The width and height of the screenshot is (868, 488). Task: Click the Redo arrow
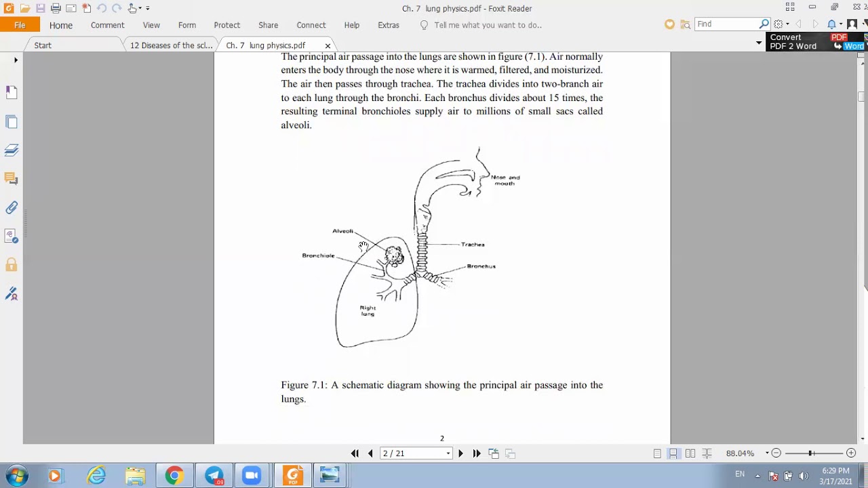point(117,8)
